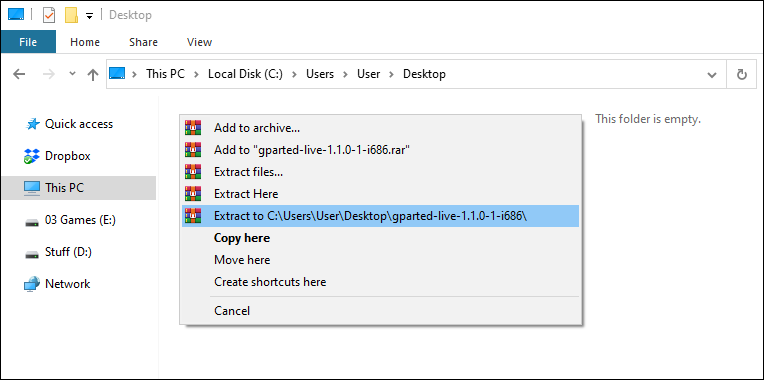Click the Dropbox icon in the sidebar
This screenshot has height=380, width=764.
click(x=32, y=156)
